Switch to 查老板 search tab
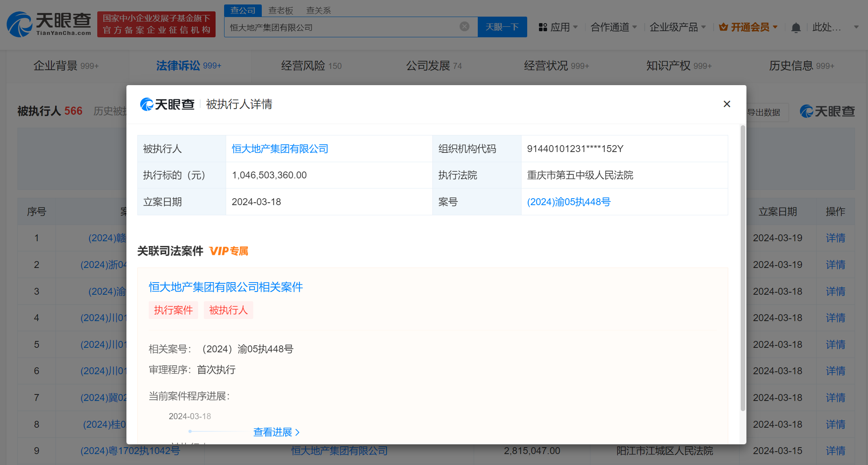The image size is (868, 465). 281,11
